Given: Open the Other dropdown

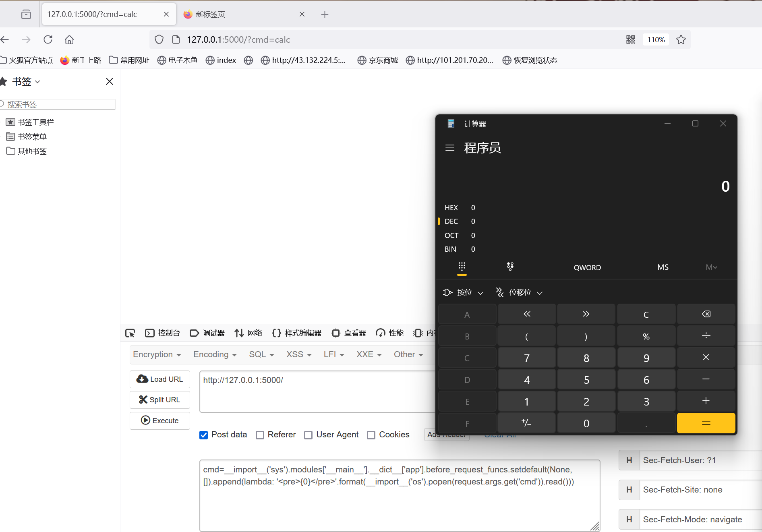Looking at the screenshot, I should click(408, 354).
